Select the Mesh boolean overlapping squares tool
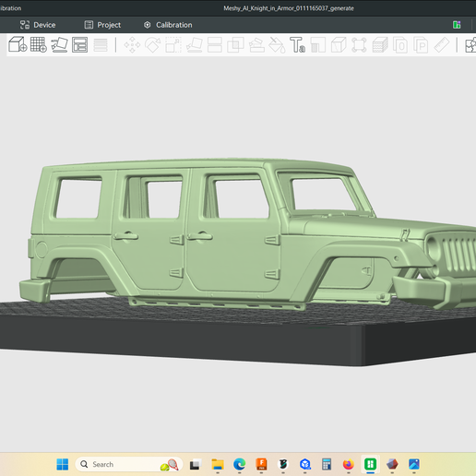 pyautogui.click(x=235, y=45)
